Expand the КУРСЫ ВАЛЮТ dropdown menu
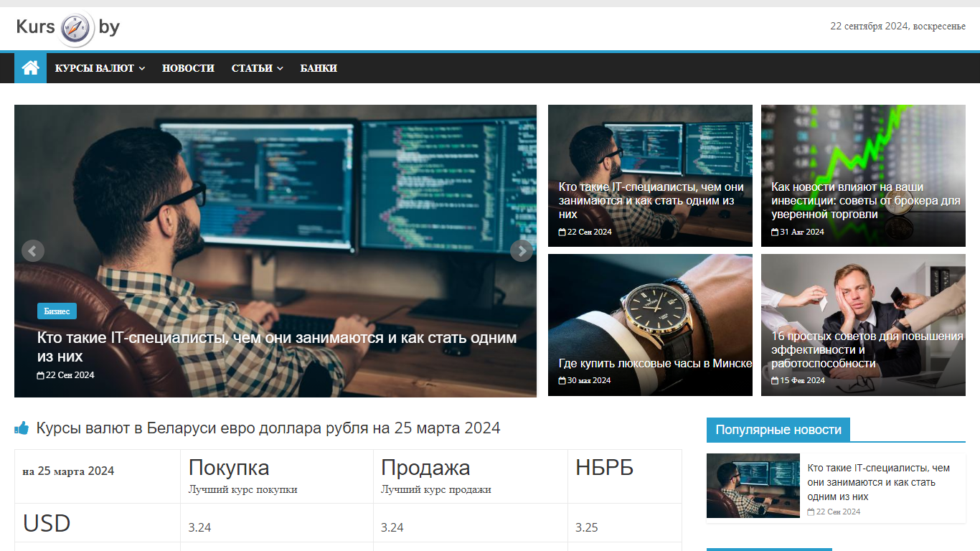 coord(100,68)
